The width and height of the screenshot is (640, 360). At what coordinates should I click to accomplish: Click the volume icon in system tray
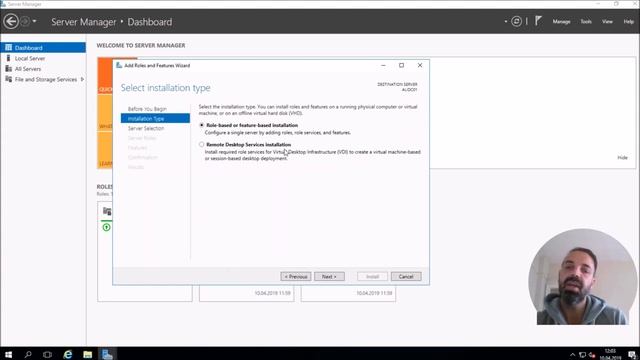click(592, 355)
